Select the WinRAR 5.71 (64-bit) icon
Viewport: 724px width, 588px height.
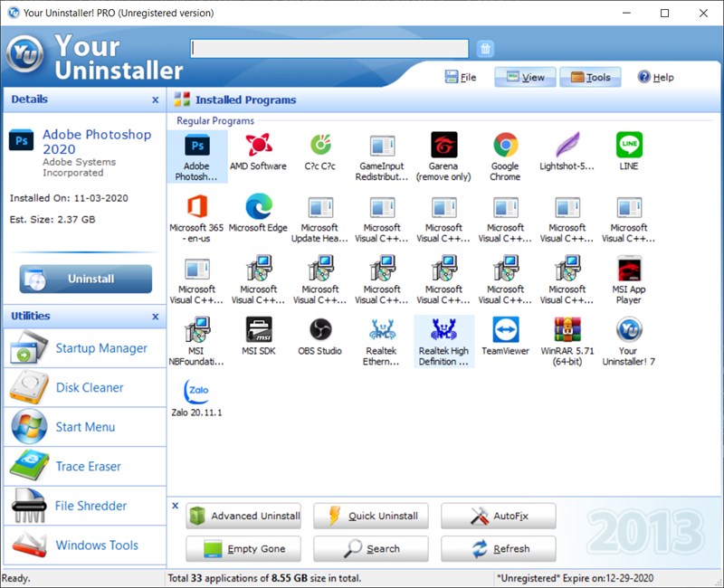tap(567, 330)
